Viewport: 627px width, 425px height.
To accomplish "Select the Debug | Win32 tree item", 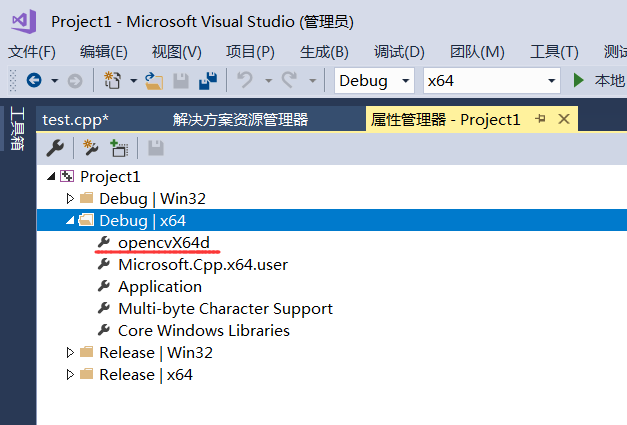I will point(152,199).
